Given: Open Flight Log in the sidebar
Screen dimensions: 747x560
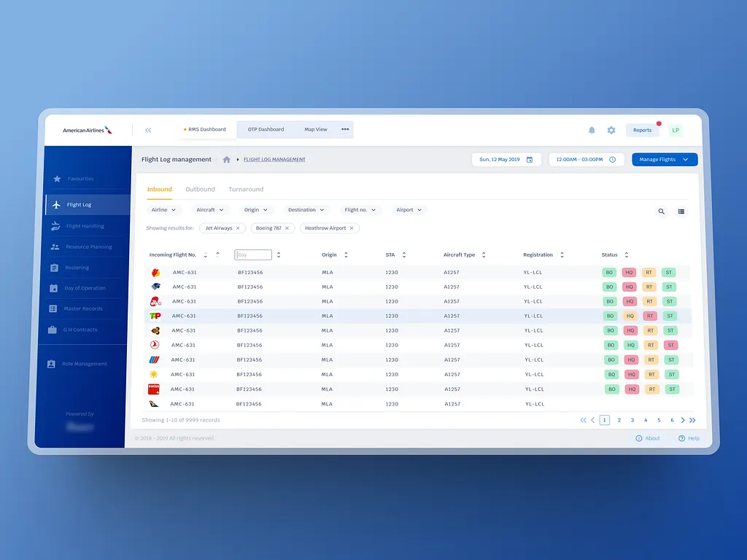Looking at the screenshot, I should click(79, 205).
